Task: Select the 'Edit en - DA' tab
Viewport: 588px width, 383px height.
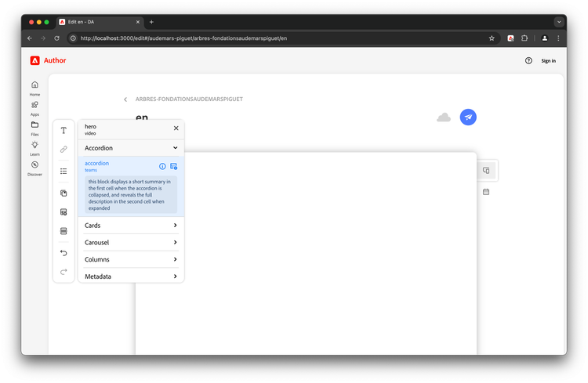Action: pyautogui.click(x=100, y=22)
